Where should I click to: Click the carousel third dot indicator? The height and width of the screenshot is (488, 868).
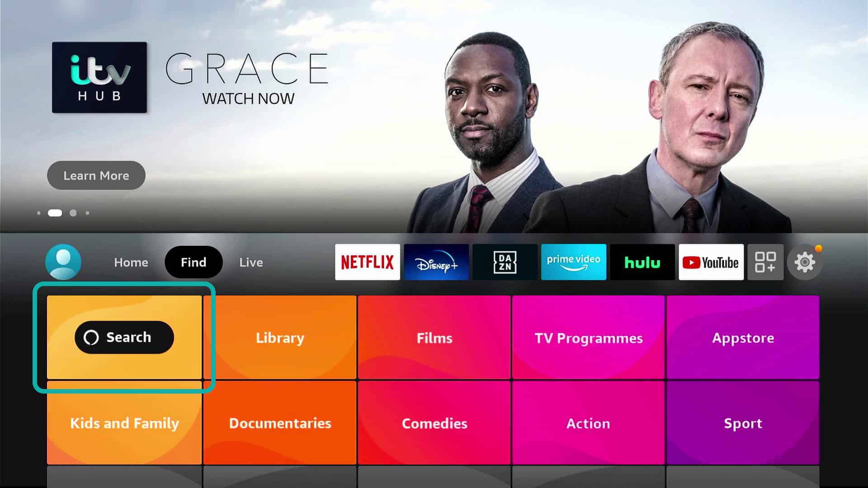73,213
